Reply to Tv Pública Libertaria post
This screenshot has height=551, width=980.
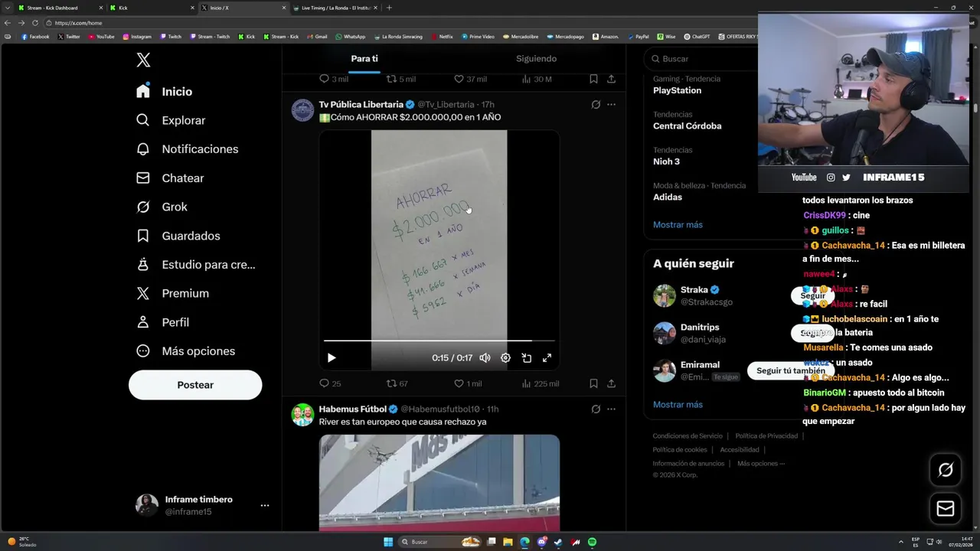tap(330, 383)
